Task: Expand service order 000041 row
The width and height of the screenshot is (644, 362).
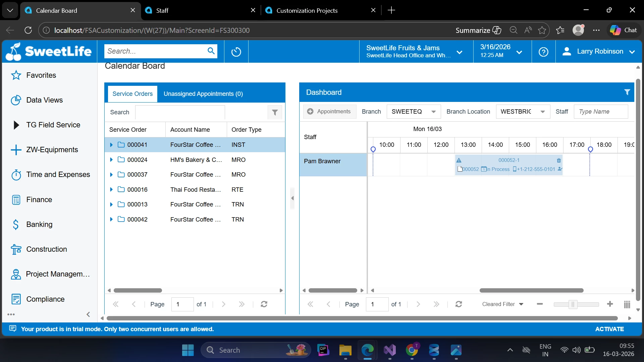Action: [111, 145]
